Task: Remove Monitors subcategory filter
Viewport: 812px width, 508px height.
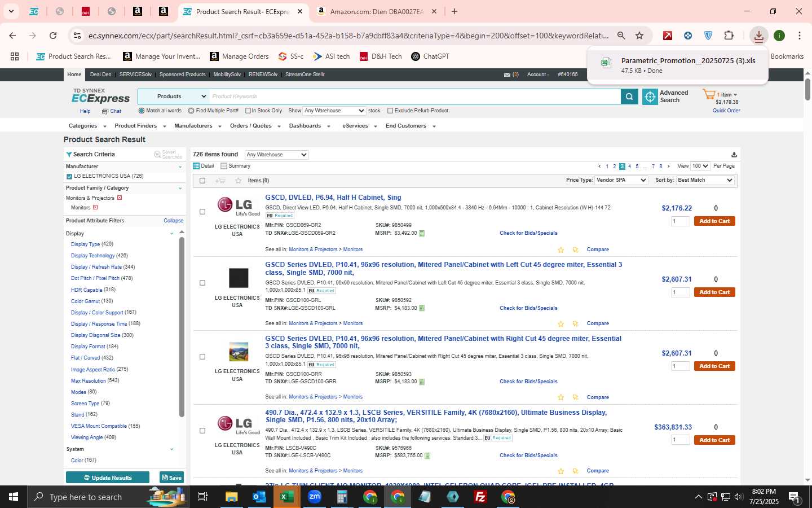Action: tap(95, 208)
